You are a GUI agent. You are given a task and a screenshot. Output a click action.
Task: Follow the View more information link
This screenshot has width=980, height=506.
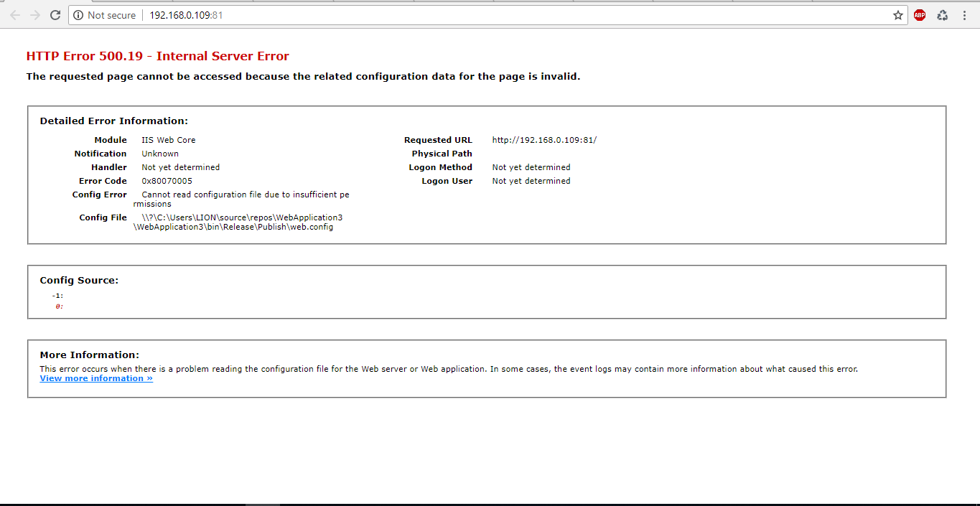tap(95, 378)
